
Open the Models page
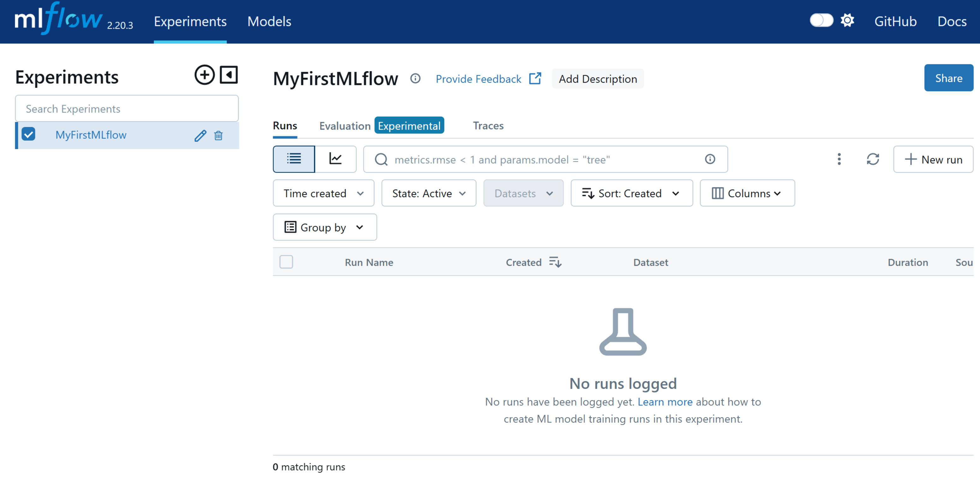pyautogui.click(x=269, y=22)
